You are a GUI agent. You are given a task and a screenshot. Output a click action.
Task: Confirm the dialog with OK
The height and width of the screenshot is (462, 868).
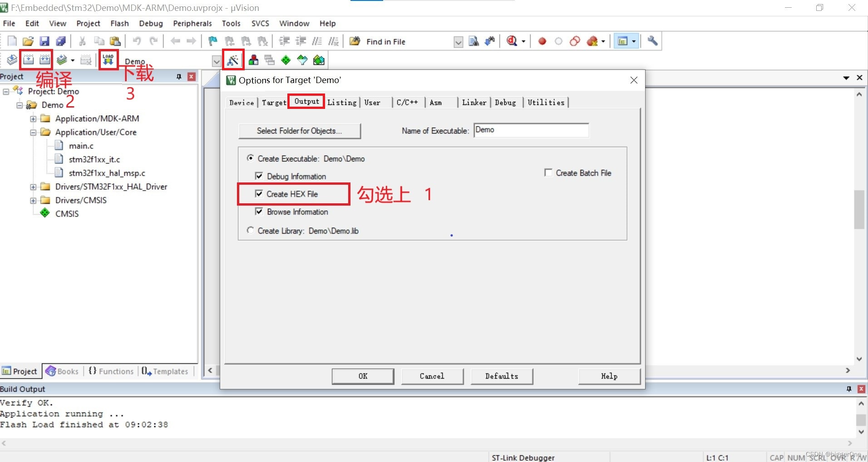[363, 376]
